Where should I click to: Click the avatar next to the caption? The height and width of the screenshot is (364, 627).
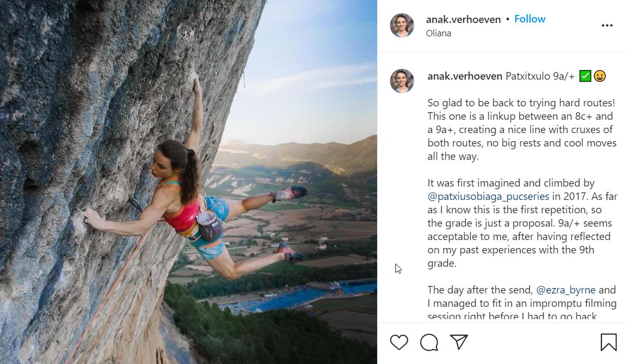(x=402, y=80)
